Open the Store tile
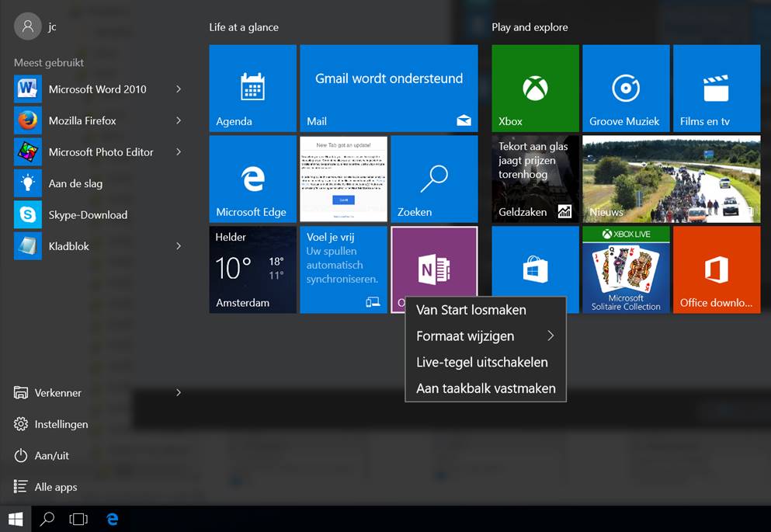 coord(534,268)
